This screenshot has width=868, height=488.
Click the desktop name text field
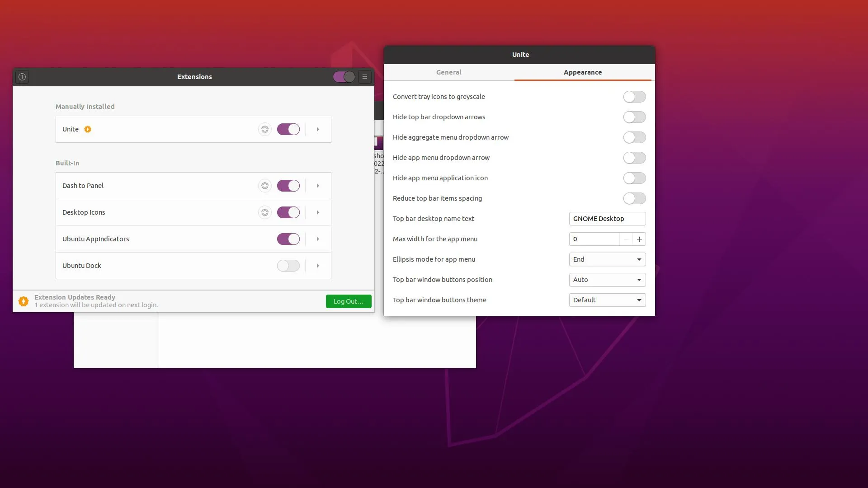click(607, 219)
